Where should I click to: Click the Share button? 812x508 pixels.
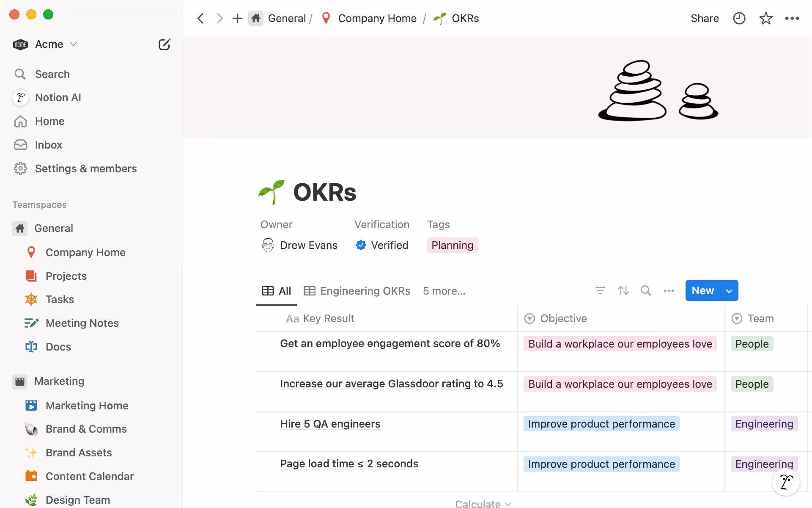[x=705, y=18]
